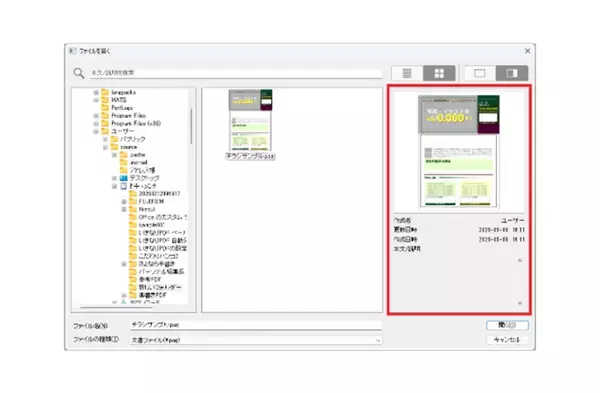Click the Program Files folder icon
This screenshot has height=393, width=600.
point(105,116)
